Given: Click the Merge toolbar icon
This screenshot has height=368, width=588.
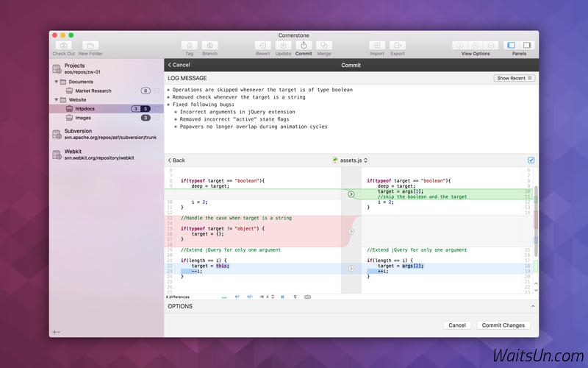Looking at the screenshot, I should (324, 46).
